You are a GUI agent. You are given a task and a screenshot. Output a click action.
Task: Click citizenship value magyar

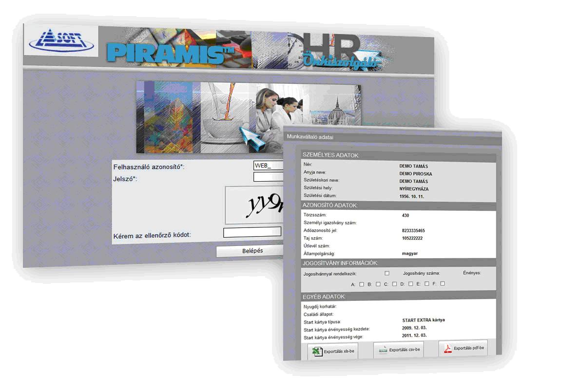point(410,253)
